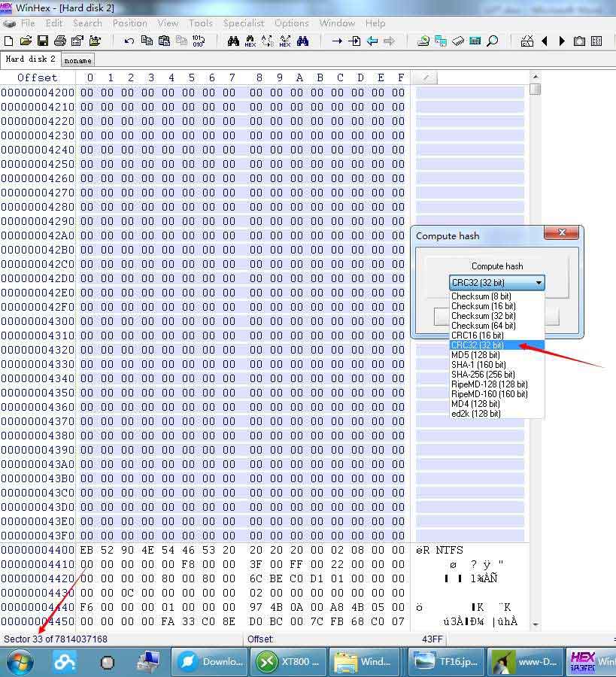Click the camera snapshot toolbar icon
This screenshot has width=616, height=677.
[x=579, y=41]
